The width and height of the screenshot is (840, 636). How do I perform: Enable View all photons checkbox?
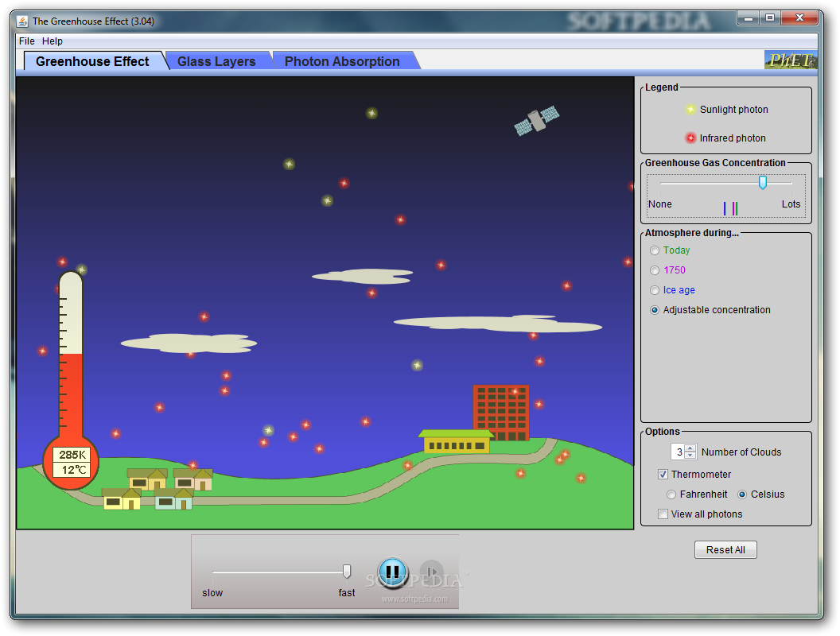point(663,514)
